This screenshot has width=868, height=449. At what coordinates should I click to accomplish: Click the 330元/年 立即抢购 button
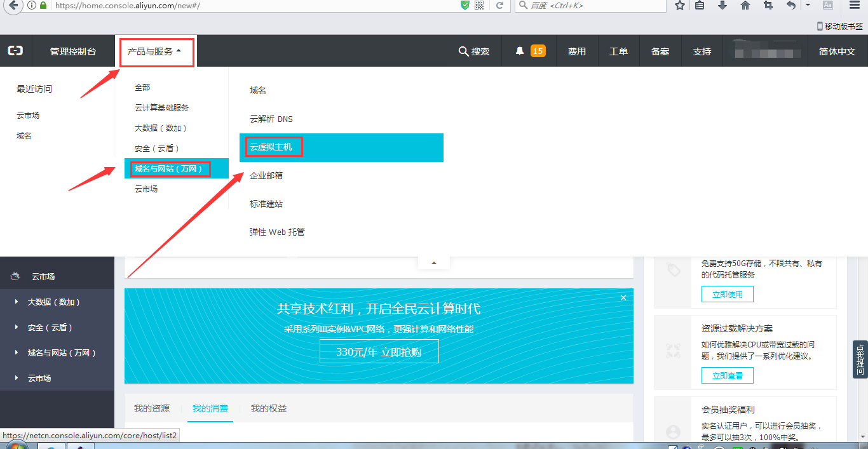(379, 351)
